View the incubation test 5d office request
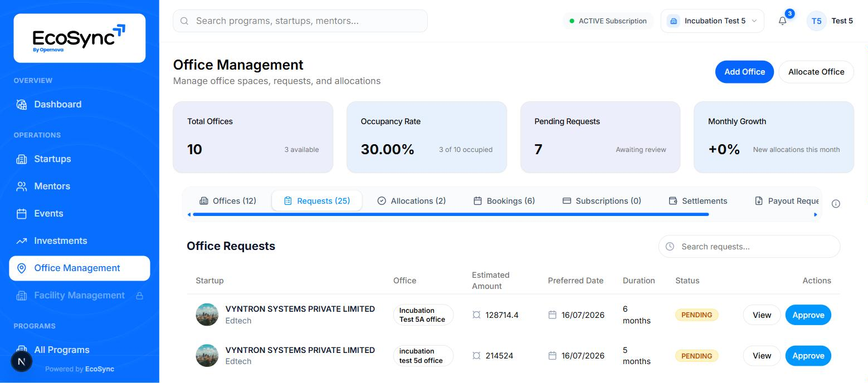Screen dimensions: 868x383 pos(762,356)
